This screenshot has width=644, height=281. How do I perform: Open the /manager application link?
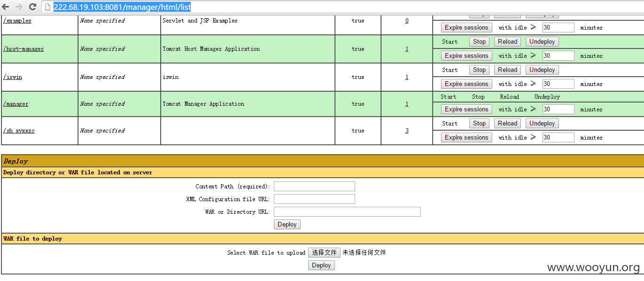click(x=16, y=104)
